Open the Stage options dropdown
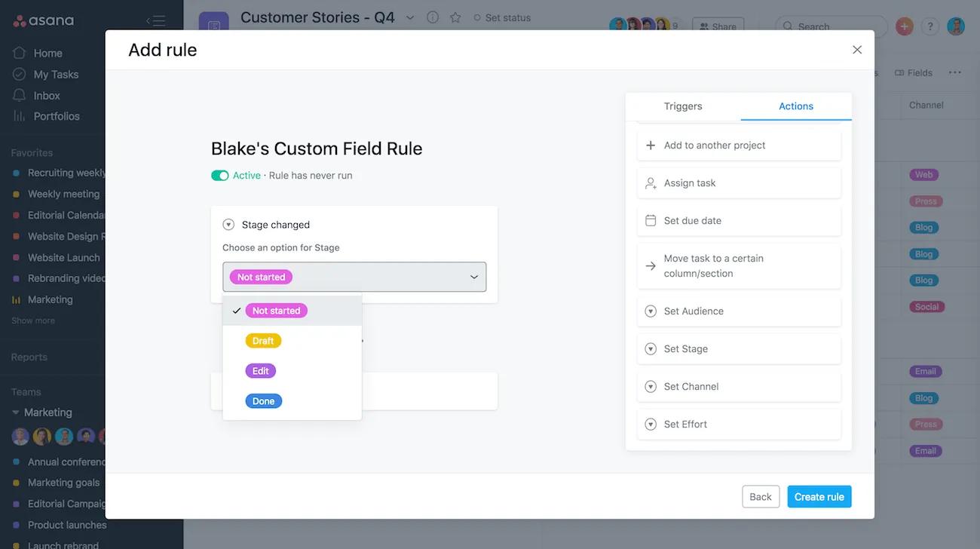 (x=354, y=277)
